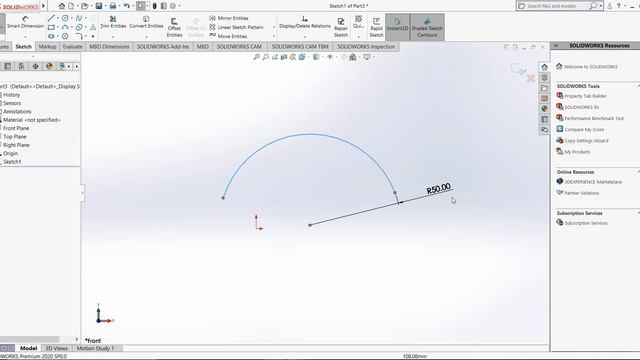Switch to the SOLIDWORKS Add-Ins tab

[163, 47]
